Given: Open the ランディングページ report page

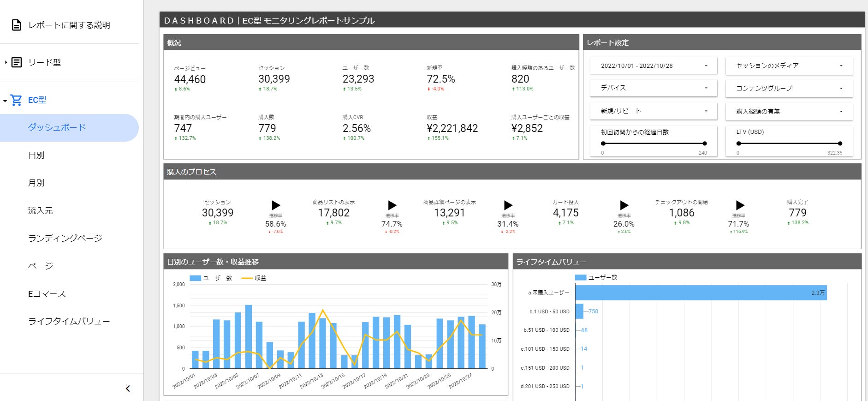Looking at the screenshot, I should pos(65,238).
